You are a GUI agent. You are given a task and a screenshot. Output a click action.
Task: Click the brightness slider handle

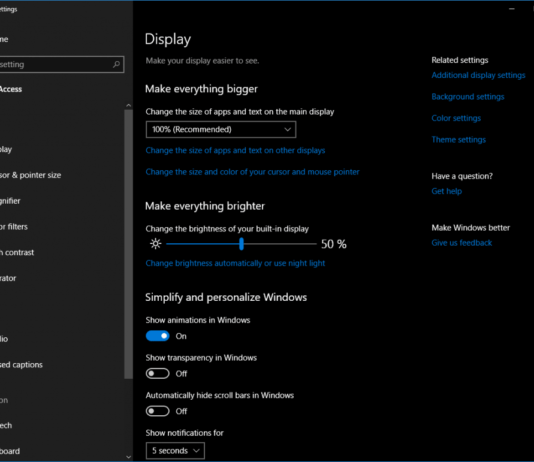click(241, 244)
